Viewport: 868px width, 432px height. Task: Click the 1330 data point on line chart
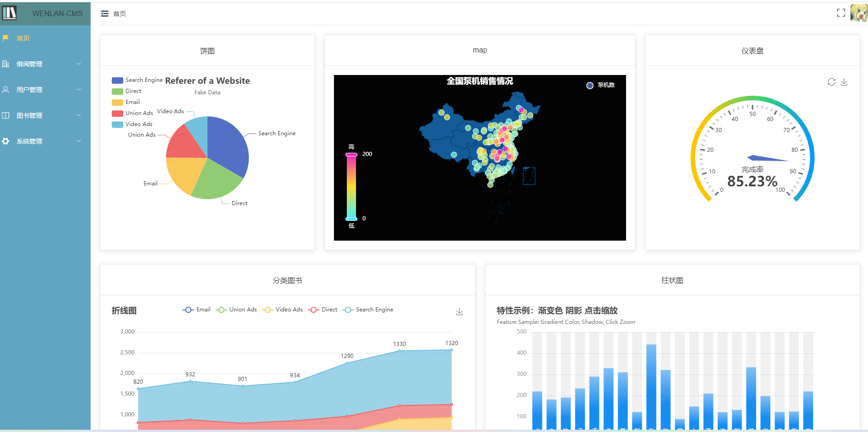coord(399,351)
